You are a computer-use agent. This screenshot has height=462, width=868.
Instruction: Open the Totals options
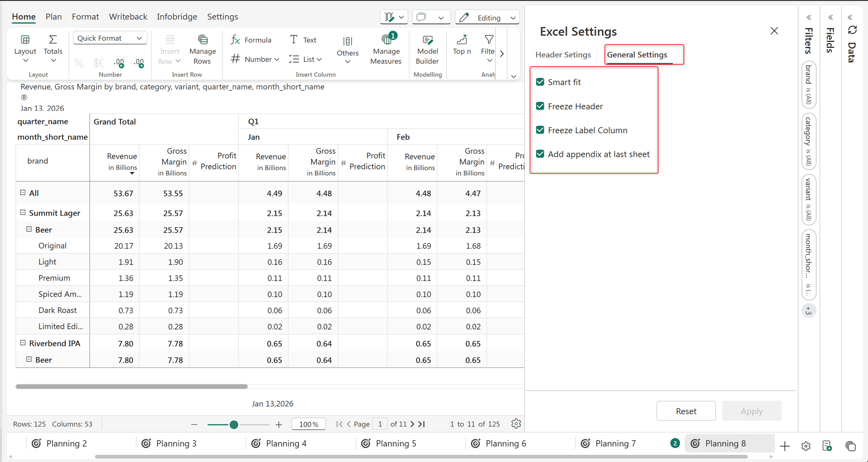pyautogui.click(x=53, y=49)
